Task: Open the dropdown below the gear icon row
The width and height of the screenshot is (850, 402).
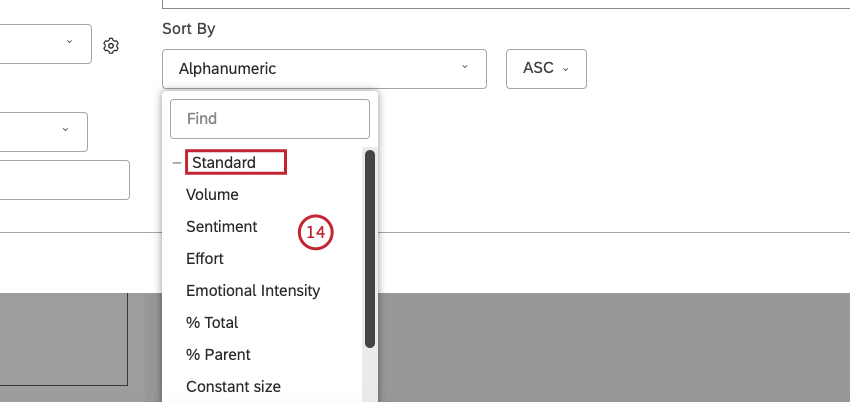Action: click(x=43, y=131)
